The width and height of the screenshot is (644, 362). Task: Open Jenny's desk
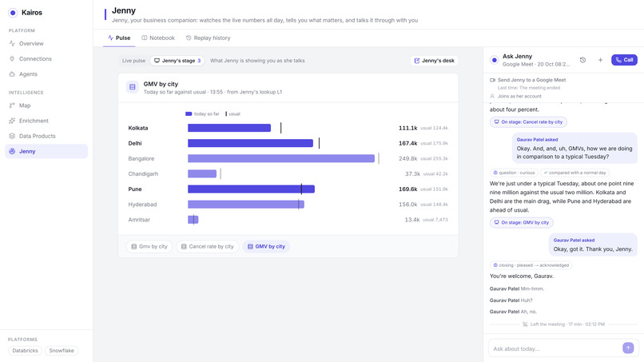pos(434,61)
